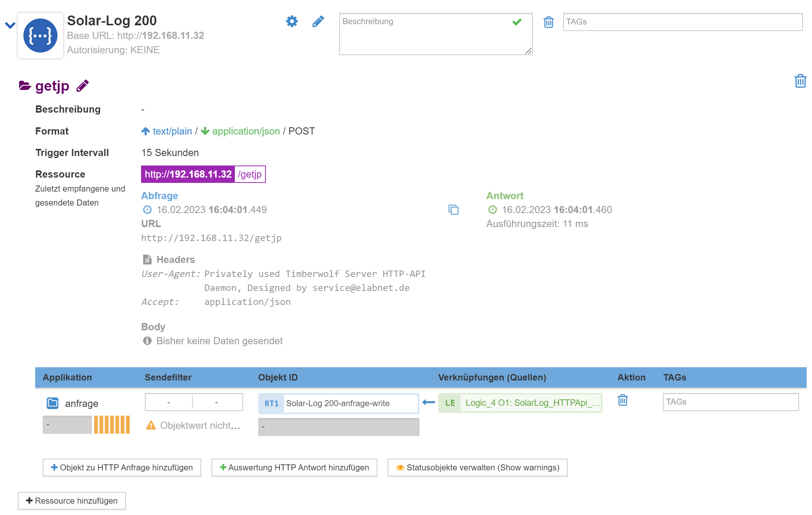
Task: Click the grey value field under Objekt ID
Action: [x=338, y=427]
